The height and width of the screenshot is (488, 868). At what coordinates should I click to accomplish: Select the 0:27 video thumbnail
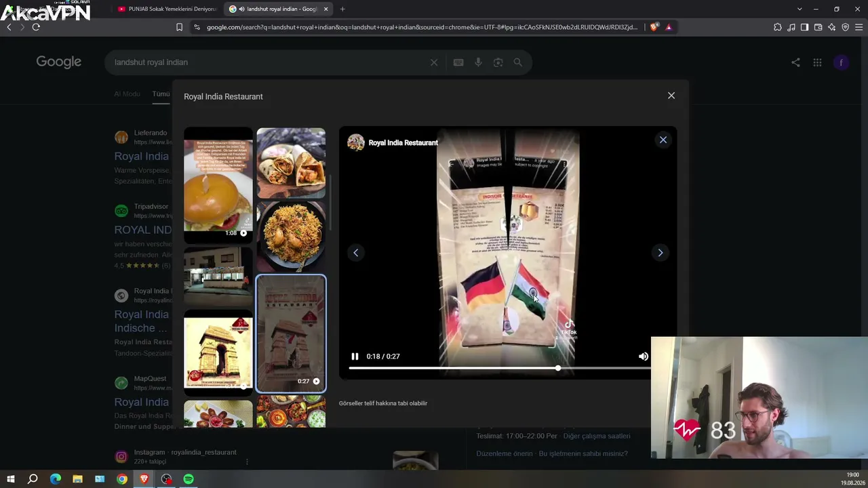(291, 333)
